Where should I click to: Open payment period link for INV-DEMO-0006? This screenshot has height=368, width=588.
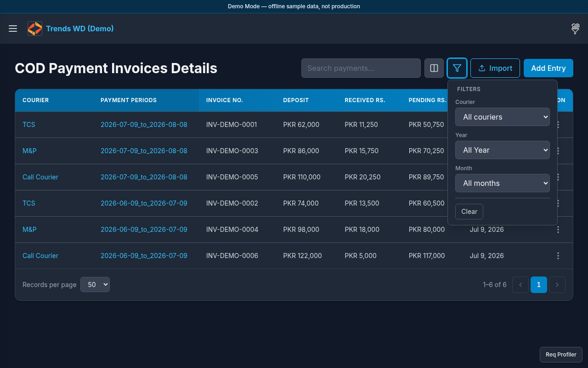(x=144, y=256)
